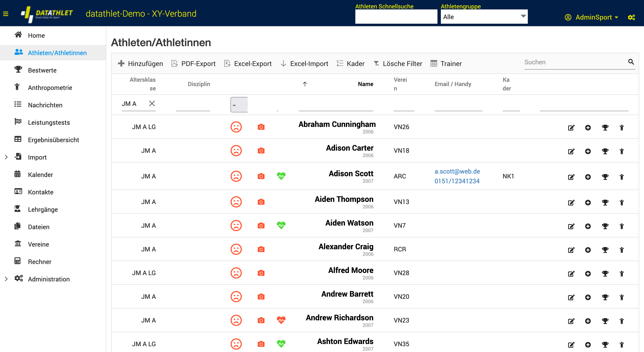Click the camera icon for Aiden Watson

click(261, 225)
